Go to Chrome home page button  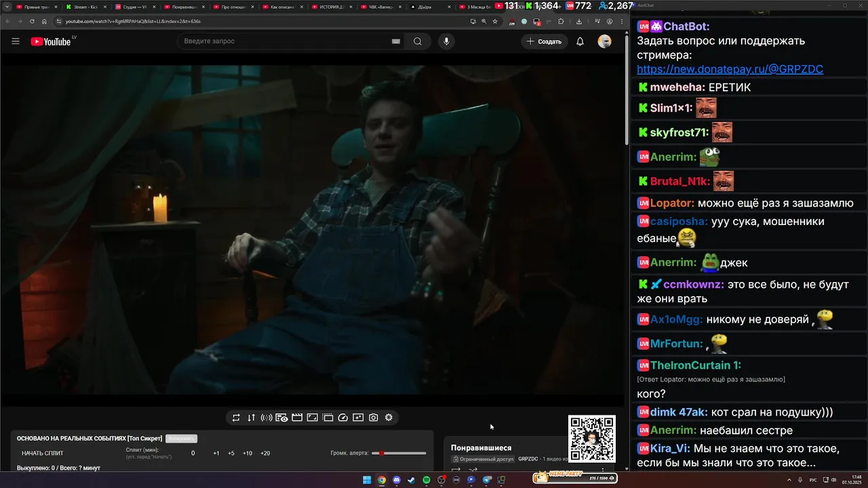click(44, 21)
